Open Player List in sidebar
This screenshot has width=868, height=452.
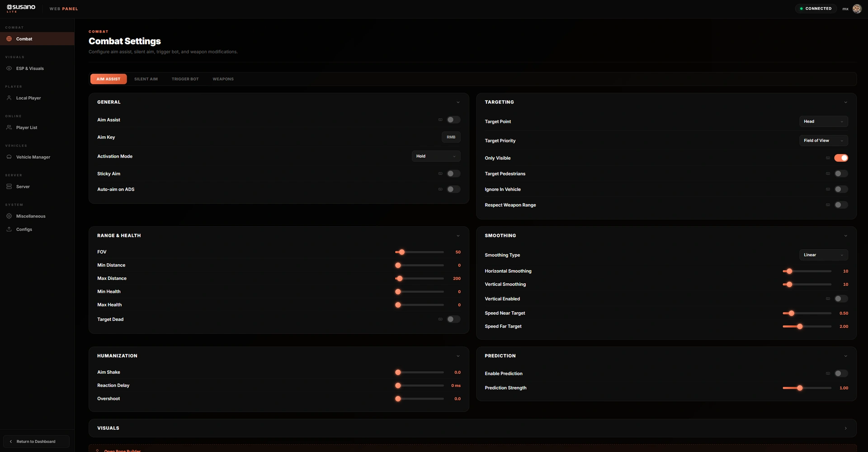click(37, 127)
